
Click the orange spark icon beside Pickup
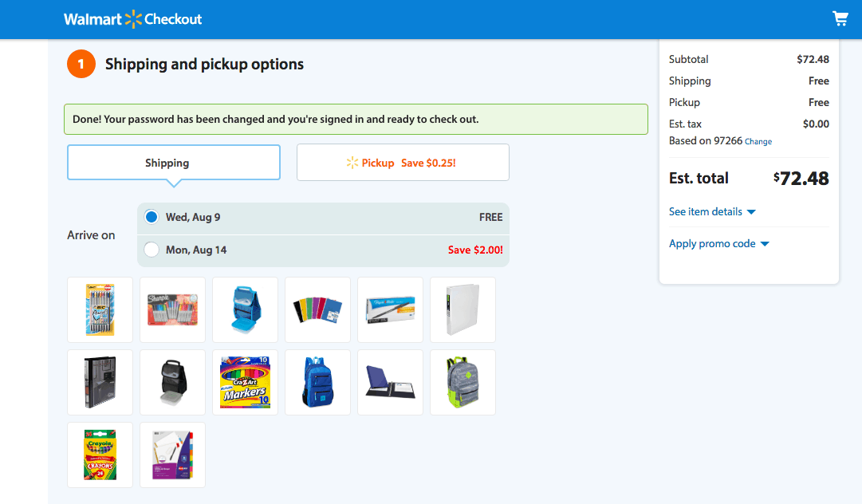[351, 162]
